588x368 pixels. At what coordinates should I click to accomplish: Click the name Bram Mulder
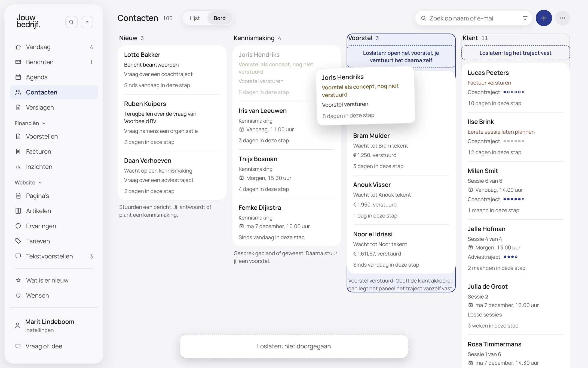(x=371, y=135)
